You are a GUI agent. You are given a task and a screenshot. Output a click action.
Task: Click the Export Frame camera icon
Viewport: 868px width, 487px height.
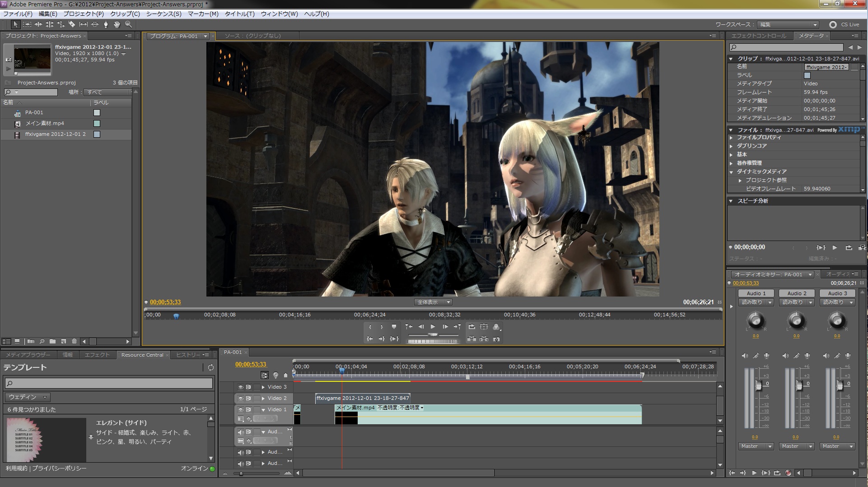pos(496,339)
